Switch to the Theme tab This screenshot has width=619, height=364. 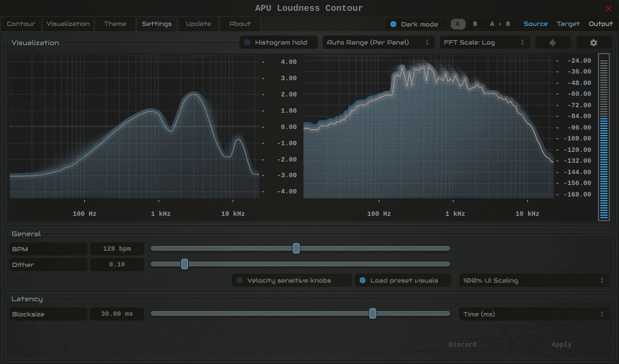point(115,24)
